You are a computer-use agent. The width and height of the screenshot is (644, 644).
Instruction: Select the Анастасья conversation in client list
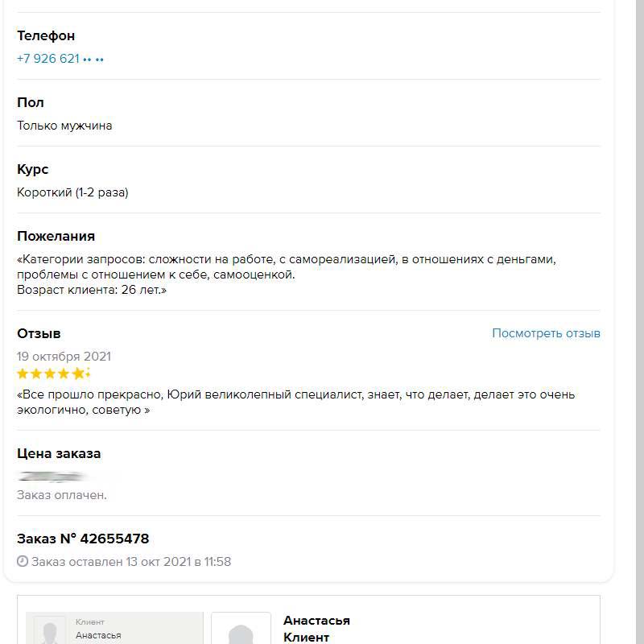tap(114, 630)
